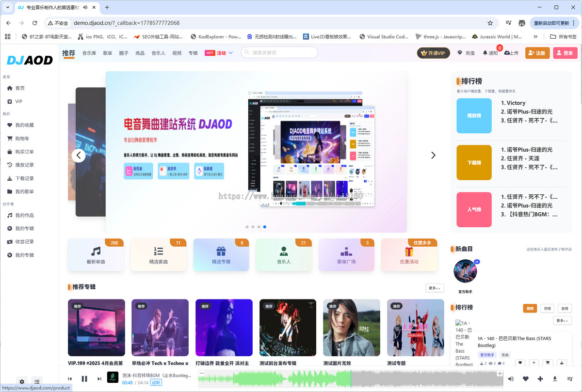Screen dimensions: 582x392
Task: Skip to next track in player
Action: (x=99, y=379)
